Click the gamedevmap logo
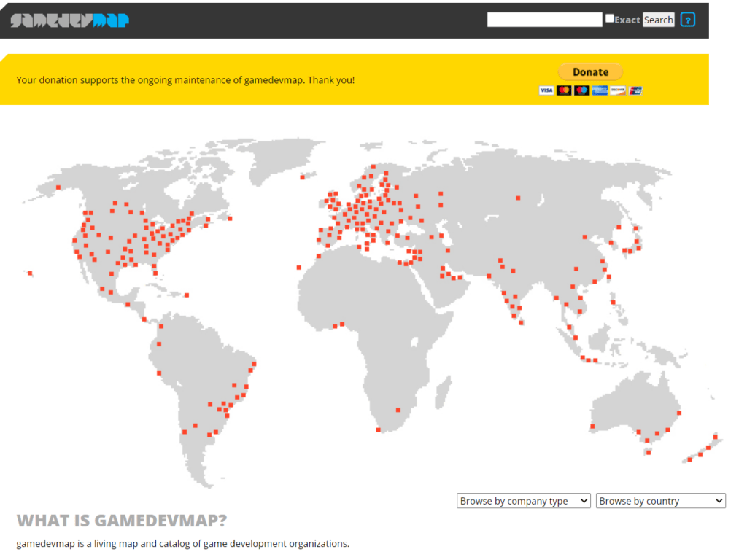This screenshot has width=747, height=560. pyautogui.click(x=69, y=20)
